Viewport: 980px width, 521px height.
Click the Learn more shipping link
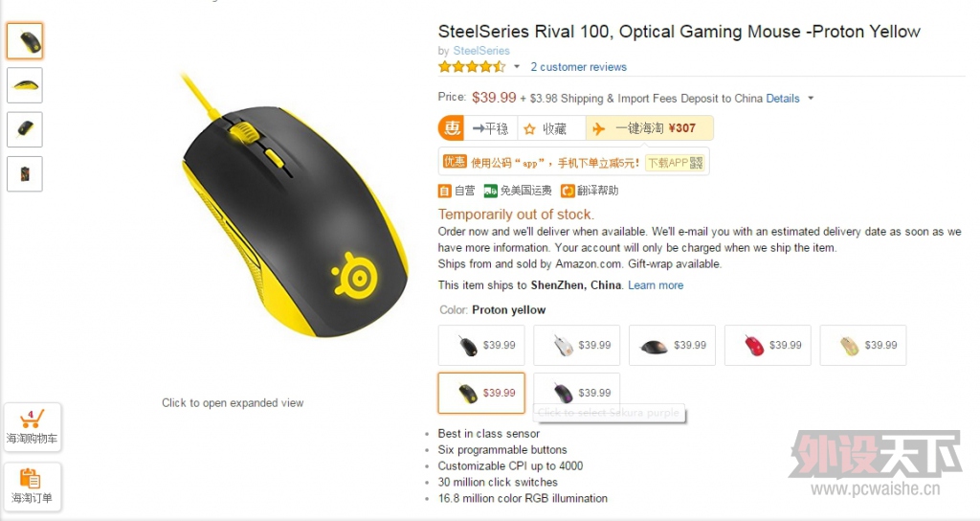[656, 285]
